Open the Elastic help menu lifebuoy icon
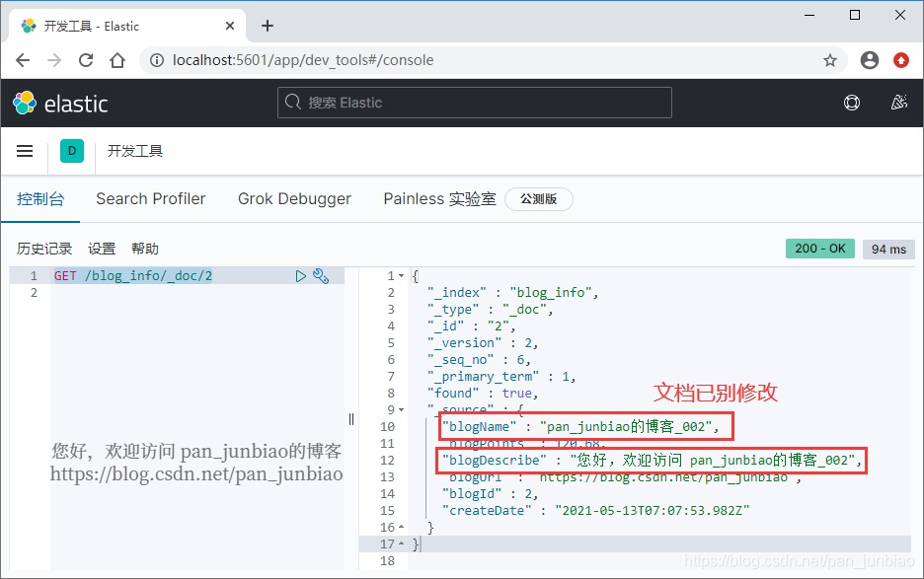924x579 pixels. tap(852, 104)
